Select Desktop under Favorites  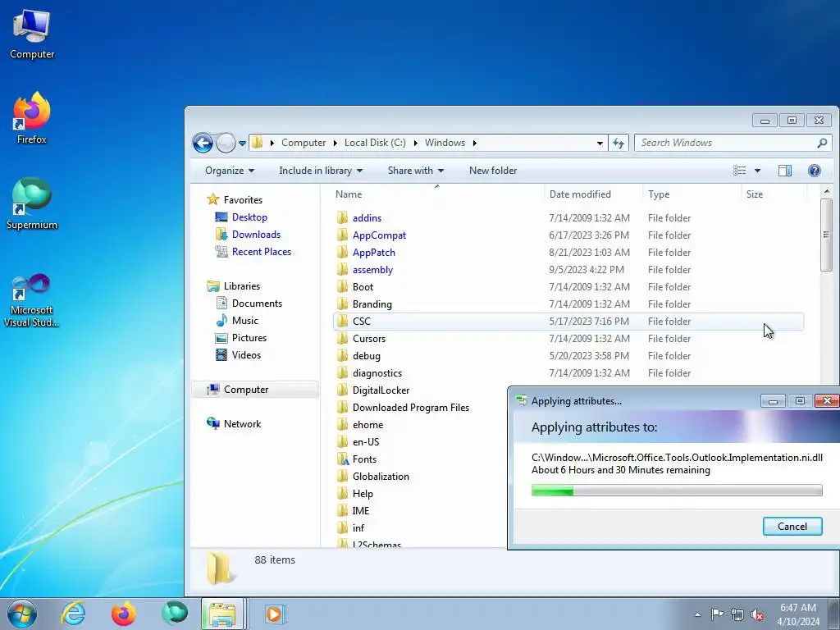pos(249,217)
